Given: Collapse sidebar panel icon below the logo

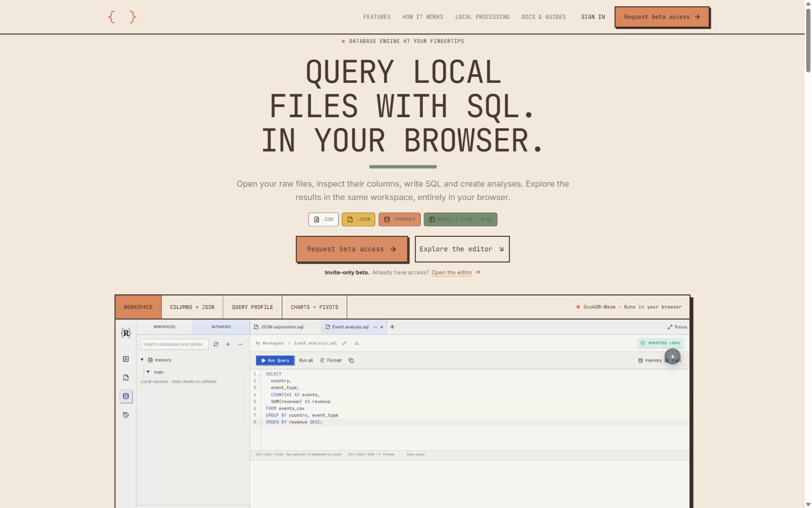Looking at the screenshot, I should click(126, 359).
